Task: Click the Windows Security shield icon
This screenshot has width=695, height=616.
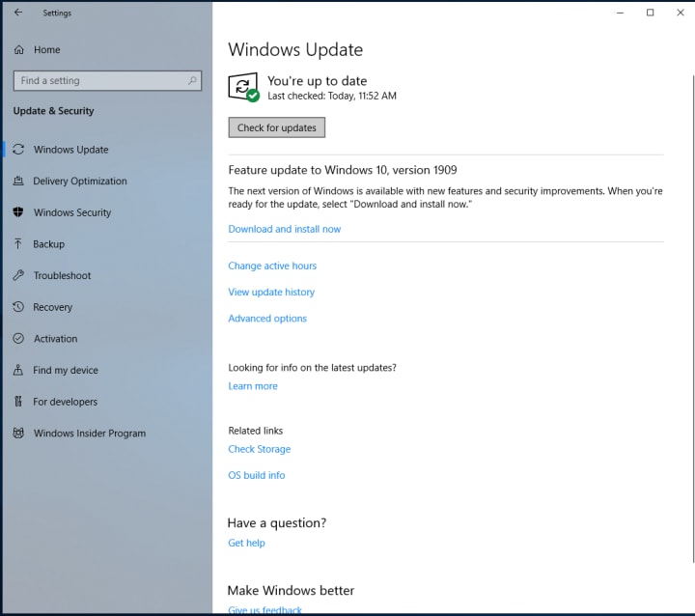Action: pyautogui.click(x=18, y=212)
